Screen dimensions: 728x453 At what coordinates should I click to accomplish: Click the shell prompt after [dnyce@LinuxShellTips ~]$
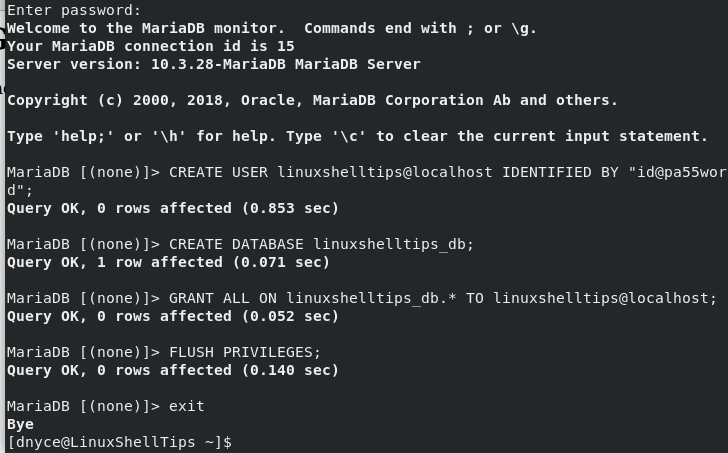click(x=119, y=442)
